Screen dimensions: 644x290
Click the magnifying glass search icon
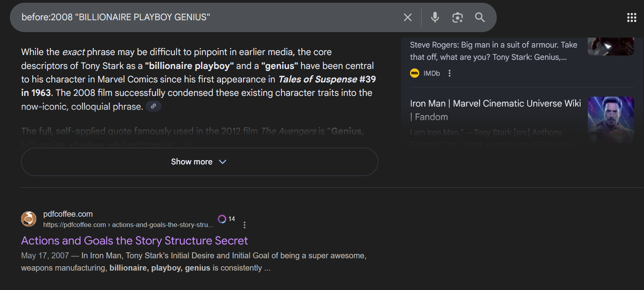pos(480,17)
